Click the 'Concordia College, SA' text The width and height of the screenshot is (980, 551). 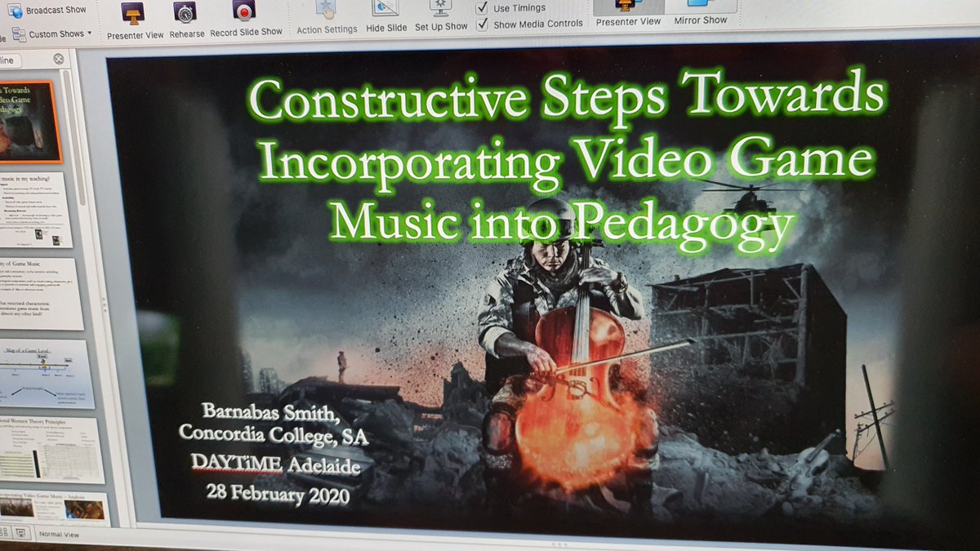tap(274, 436)
